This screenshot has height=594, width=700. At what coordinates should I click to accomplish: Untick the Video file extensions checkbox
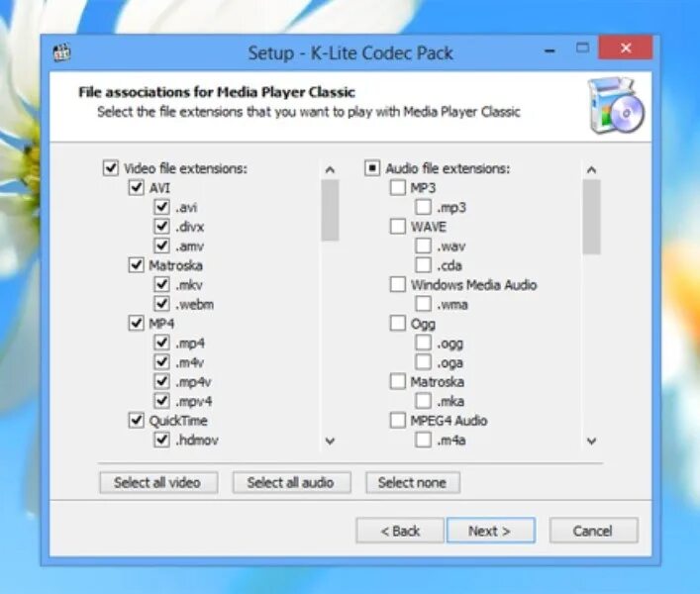111,168
